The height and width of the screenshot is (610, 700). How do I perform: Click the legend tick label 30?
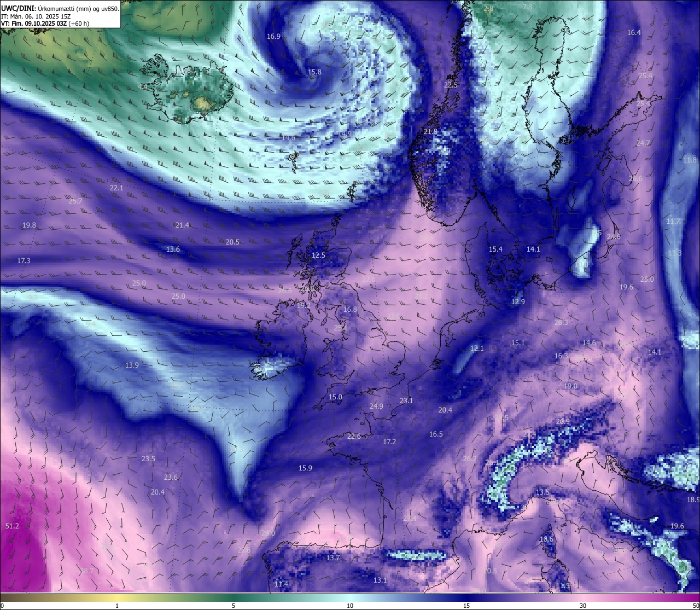pos(583,606)
